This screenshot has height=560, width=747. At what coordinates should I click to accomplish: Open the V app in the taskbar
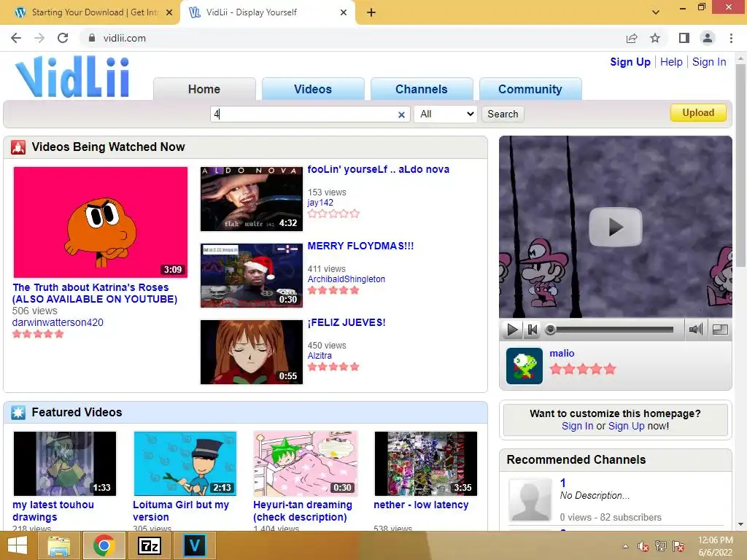tap(194, 545)
